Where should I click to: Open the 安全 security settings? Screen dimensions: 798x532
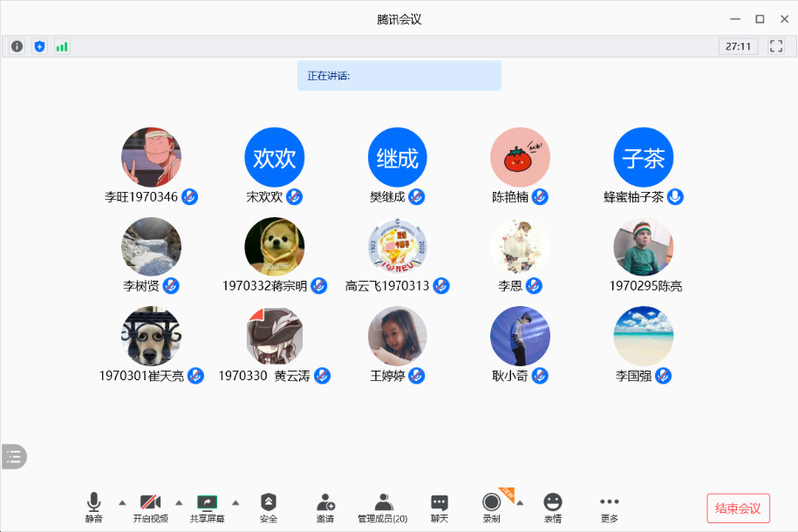point(268,507)
